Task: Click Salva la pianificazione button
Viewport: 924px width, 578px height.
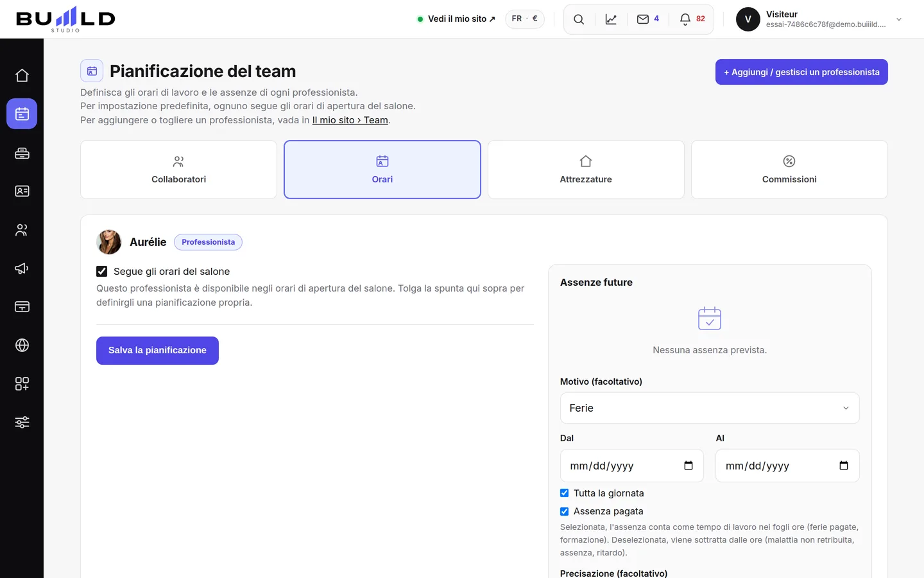Action: [x=157, y=351]
